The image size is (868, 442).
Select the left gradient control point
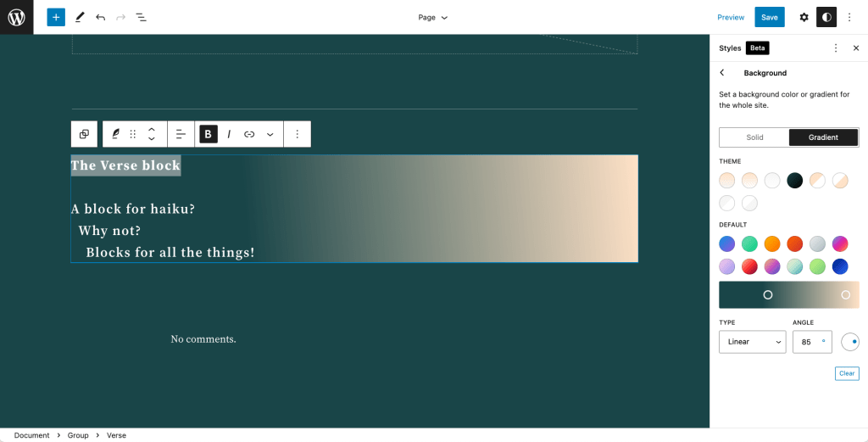point(768,294)
